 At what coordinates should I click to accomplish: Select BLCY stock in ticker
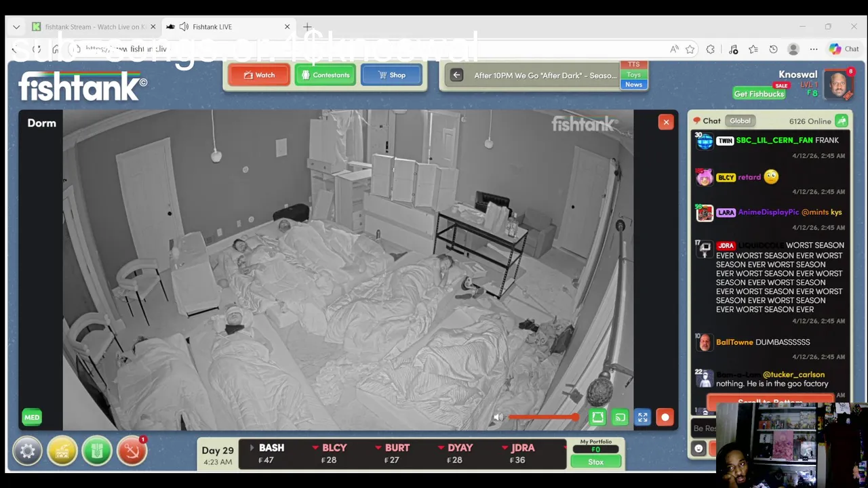[x=329, y=453]
